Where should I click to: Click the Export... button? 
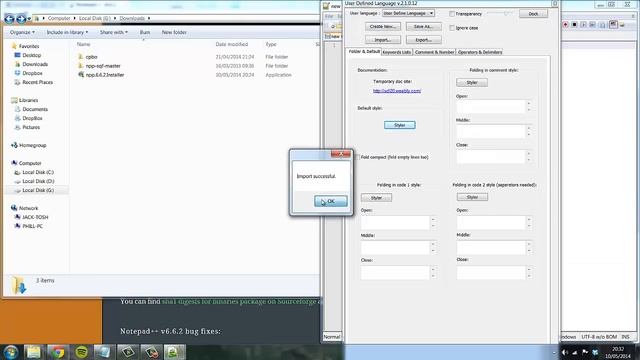point(424,40)
